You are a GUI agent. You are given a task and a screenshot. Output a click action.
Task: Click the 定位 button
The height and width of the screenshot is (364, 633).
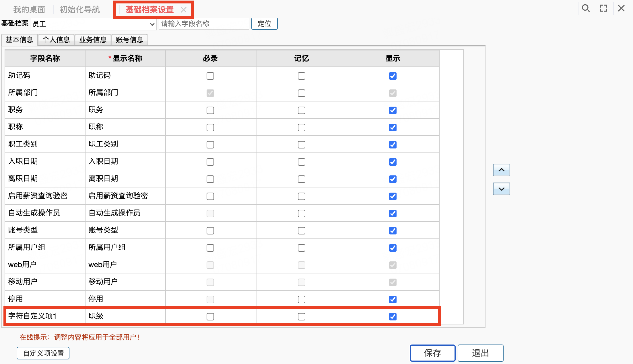tap(265, 24)
